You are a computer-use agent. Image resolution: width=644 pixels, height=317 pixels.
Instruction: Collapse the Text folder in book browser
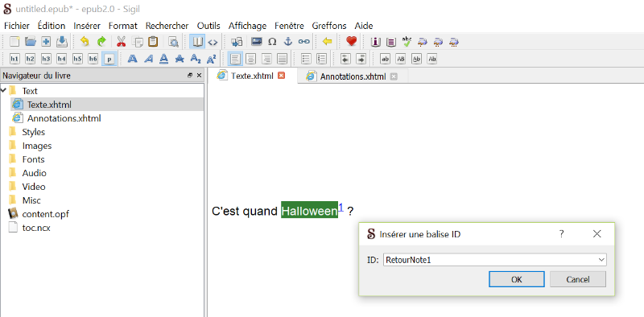point(4,90)
